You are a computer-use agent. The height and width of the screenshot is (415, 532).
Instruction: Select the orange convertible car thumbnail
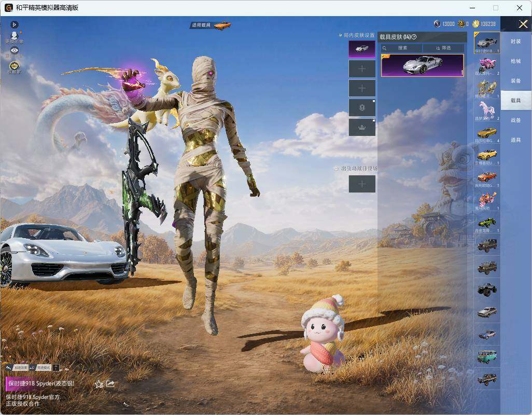coord(487,177)
